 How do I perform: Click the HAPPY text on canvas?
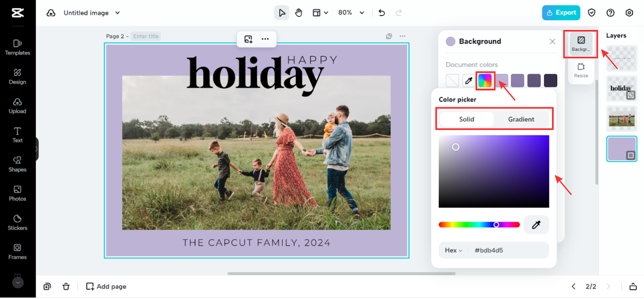click(x=312, y=60)
